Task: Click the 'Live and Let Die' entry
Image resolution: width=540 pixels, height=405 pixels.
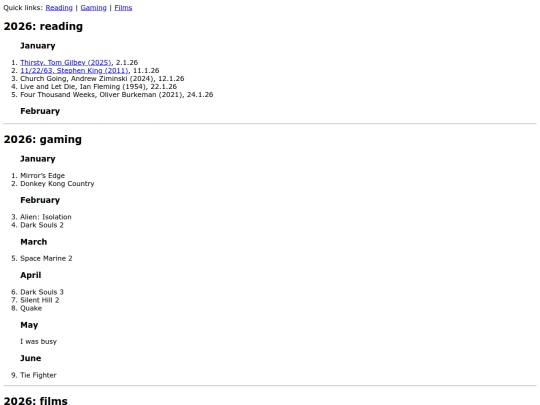Action: (98, 86)
